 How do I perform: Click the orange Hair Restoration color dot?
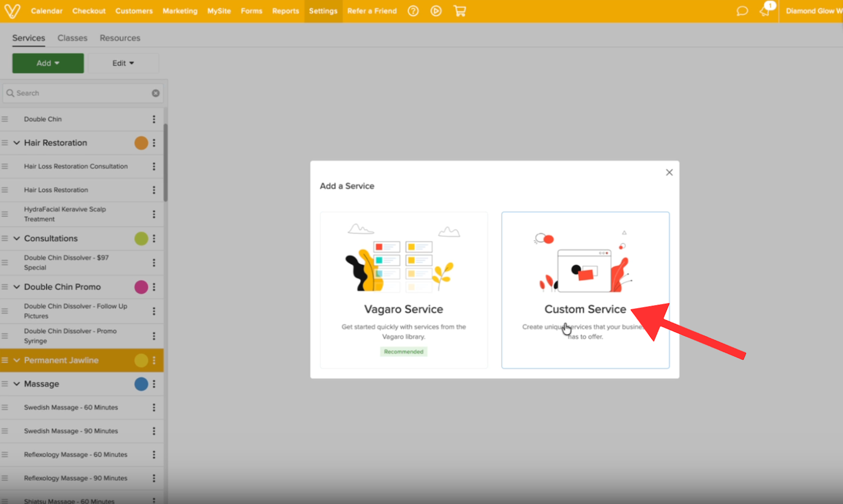(x=141, y=143)
